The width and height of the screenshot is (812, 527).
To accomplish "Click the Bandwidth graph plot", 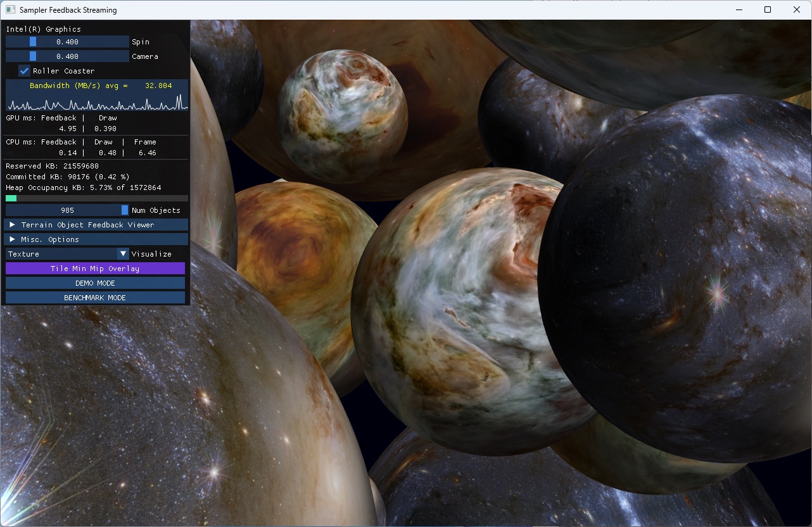I will point(97,95).
